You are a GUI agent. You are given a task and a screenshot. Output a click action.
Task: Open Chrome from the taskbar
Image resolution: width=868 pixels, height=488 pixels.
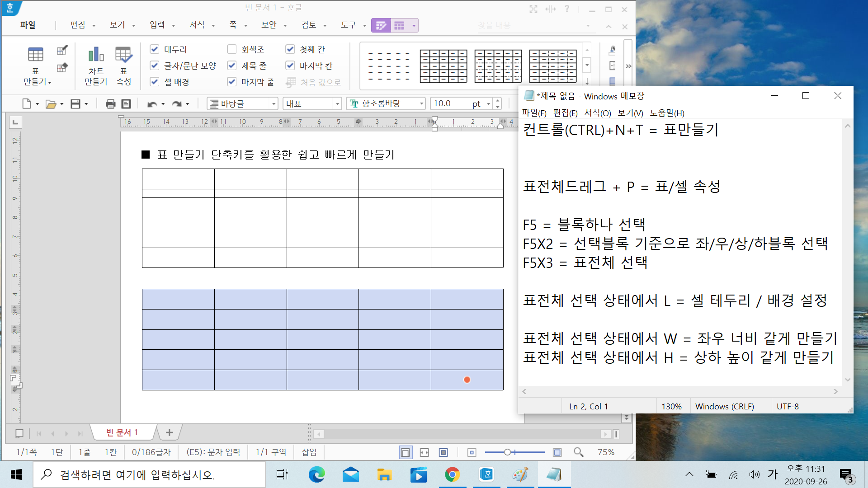pos(452,474)
